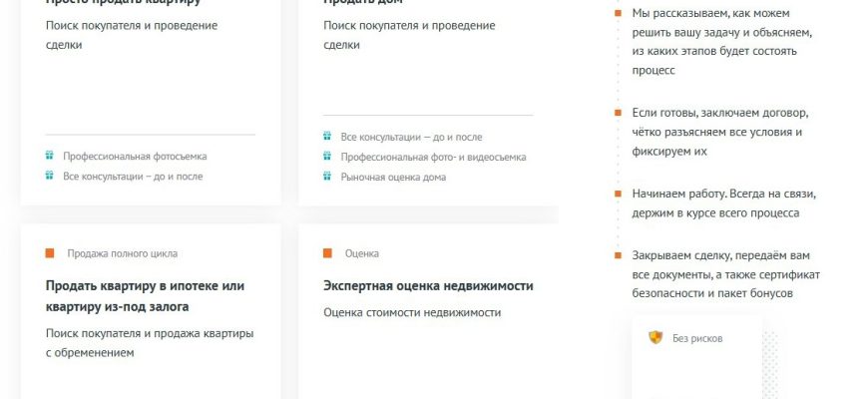This screenshot has width=868, height=399.
Task: Click the "Без рисков" label
Action: [x=697, y=338]
